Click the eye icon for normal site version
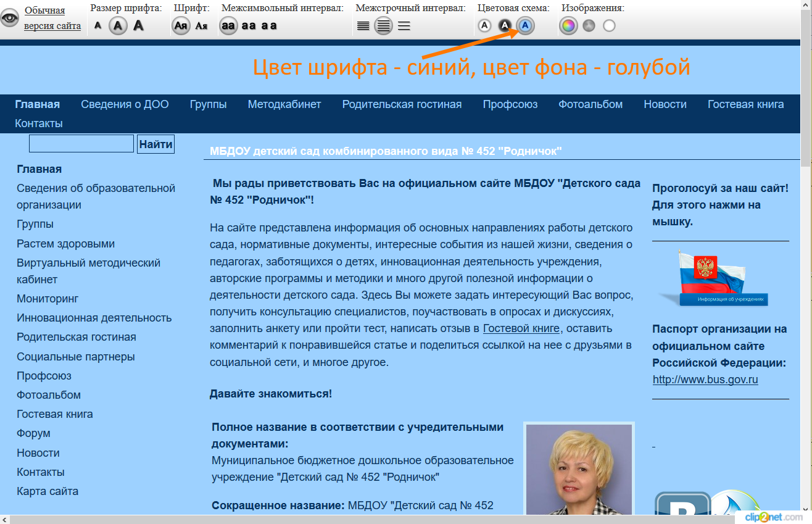This screenshot has height=524, width=812. click(10, 19)
